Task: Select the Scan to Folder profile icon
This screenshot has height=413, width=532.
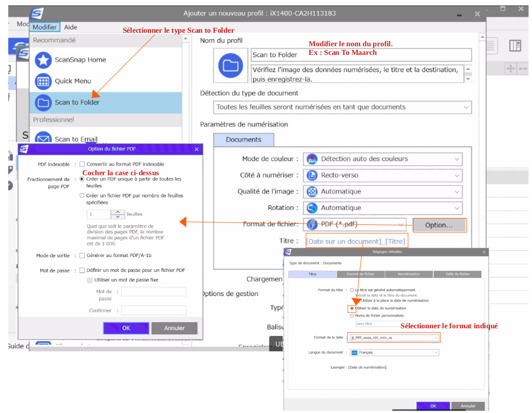Action: [x=43, y=102]
